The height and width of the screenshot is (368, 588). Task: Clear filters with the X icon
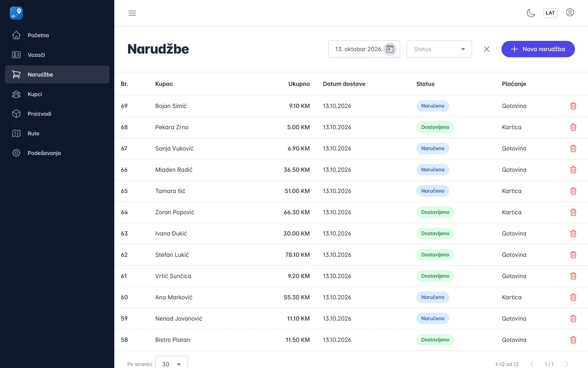pyautogui.click(x=487, y=49)
